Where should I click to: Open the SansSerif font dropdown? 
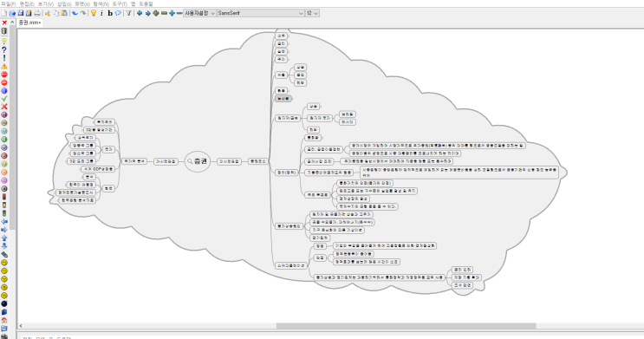pyautogui.click(x=260, y=13)
